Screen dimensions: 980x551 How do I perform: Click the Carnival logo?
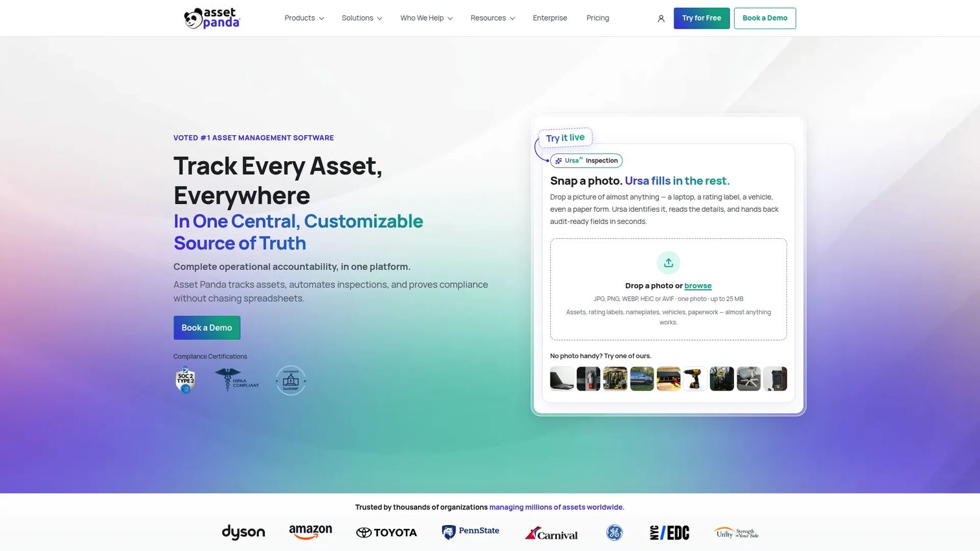(551, 533)
